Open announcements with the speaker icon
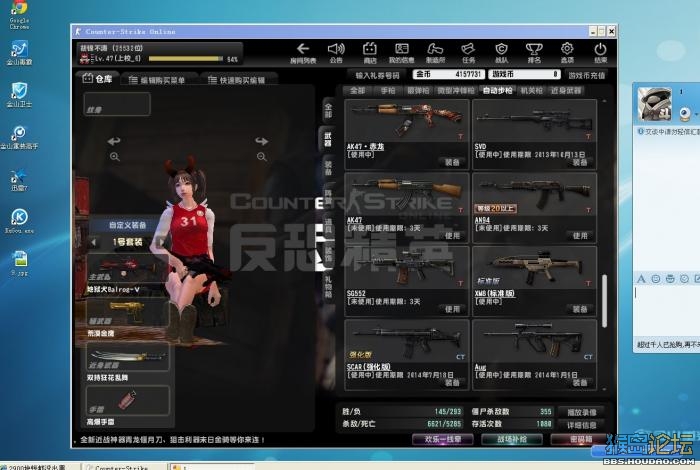This screenshot has width=700, height=470. tap(336, 52)
